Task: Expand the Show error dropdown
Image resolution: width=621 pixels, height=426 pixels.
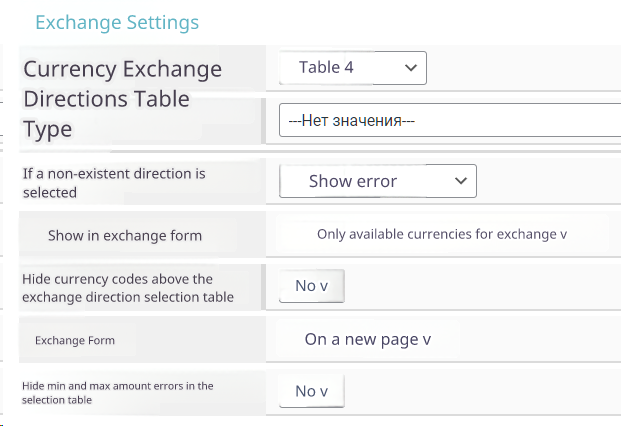Action: (376, 181)
